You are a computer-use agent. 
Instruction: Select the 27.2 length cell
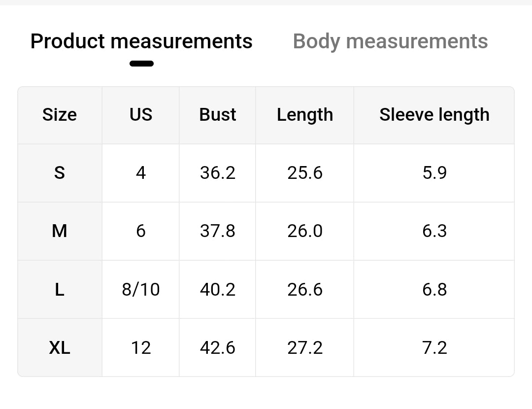305,348
